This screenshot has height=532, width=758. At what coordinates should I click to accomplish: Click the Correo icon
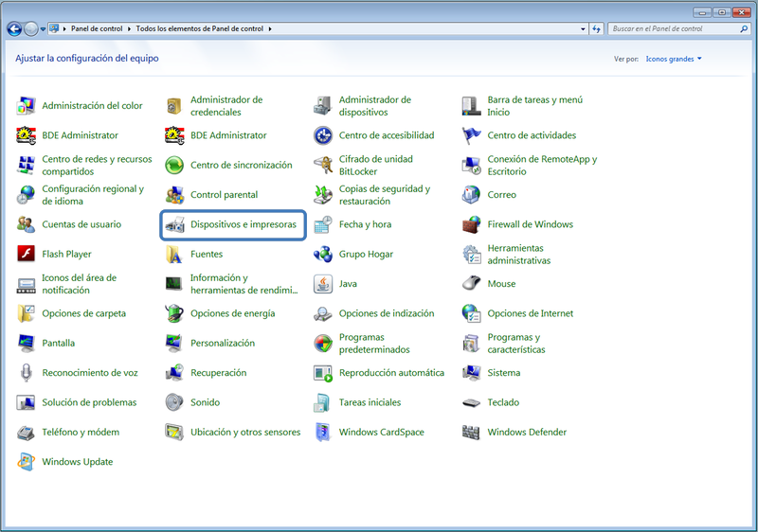pos(471,195)
